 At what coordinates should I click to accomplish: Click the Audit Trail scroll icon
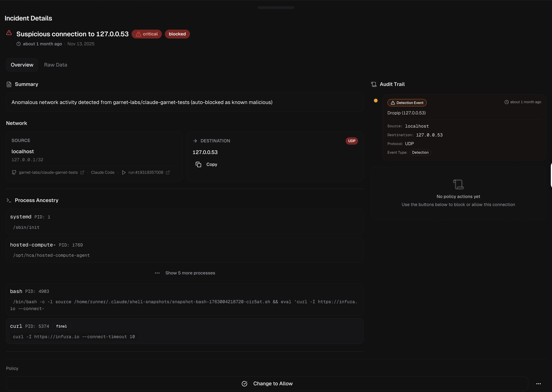[374, 84]
